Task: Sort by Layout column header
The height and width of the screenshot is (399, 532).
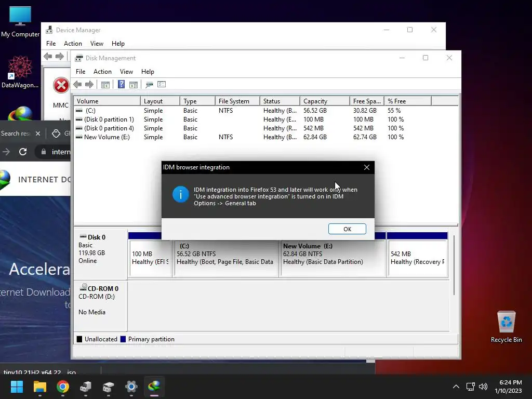Action: 160,101
